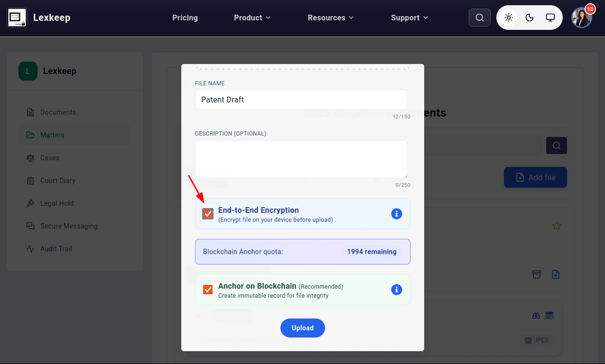Click the Court Diary clipboard icon
Viewport: 605px width, 364px height.
(30, 181)
